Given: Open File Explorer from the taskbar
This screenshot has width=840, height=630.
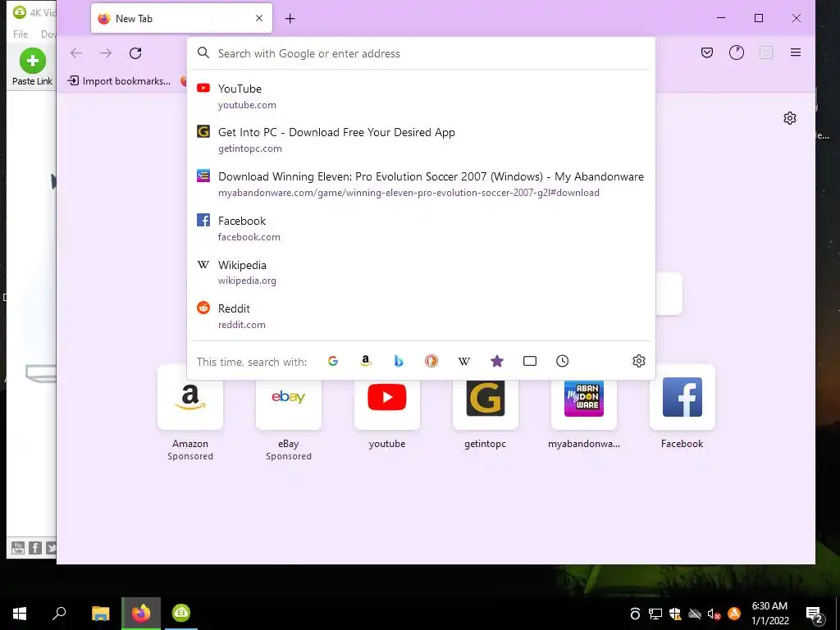Looking at the screenshot, I should click(100, 614).
